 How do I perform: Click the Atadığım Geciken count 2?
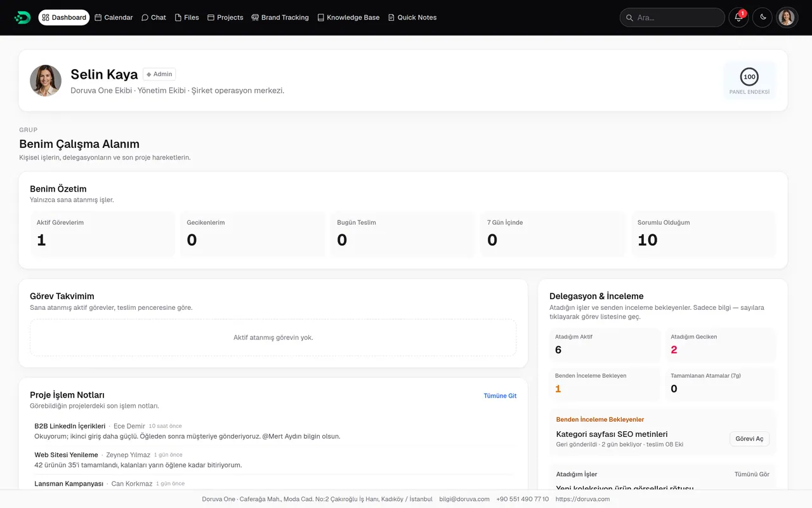721,345
